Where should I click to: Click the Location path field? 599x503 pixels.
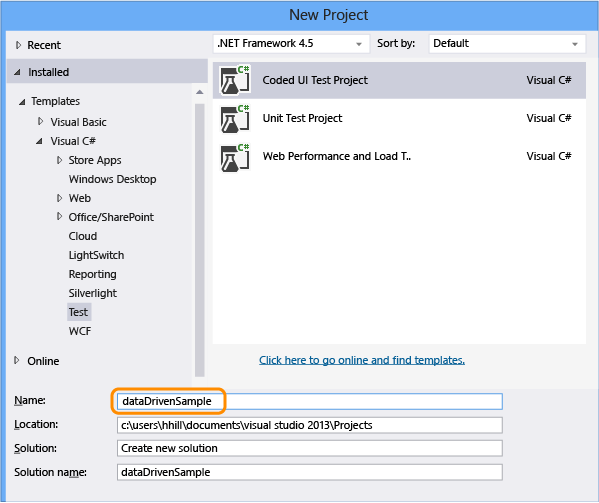(309, 425)
